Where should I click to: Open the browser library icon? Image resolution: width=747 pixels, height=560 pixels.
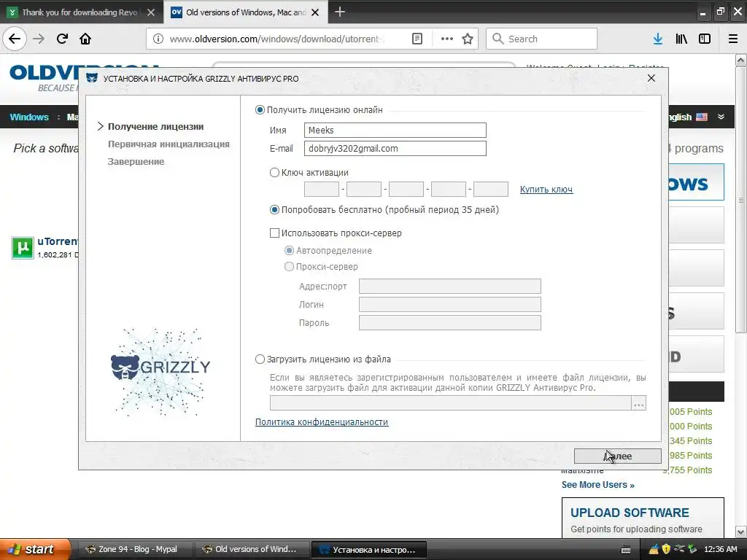681,39
